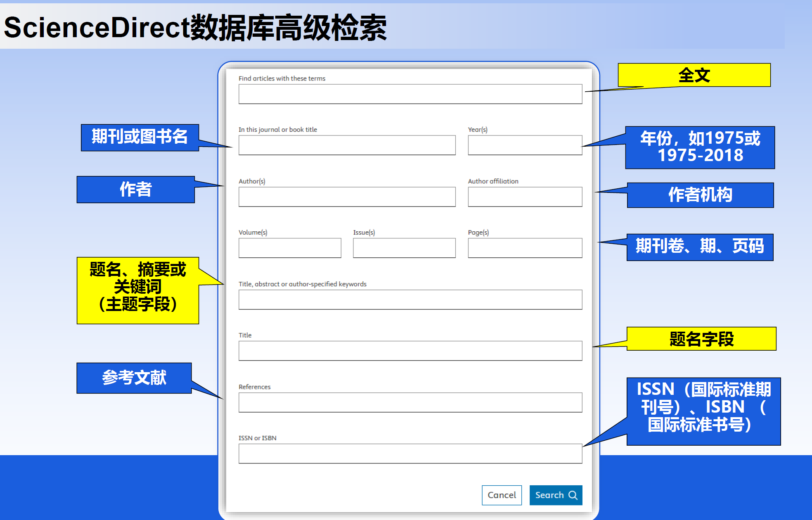Click the Issue(s) input field

404,248
